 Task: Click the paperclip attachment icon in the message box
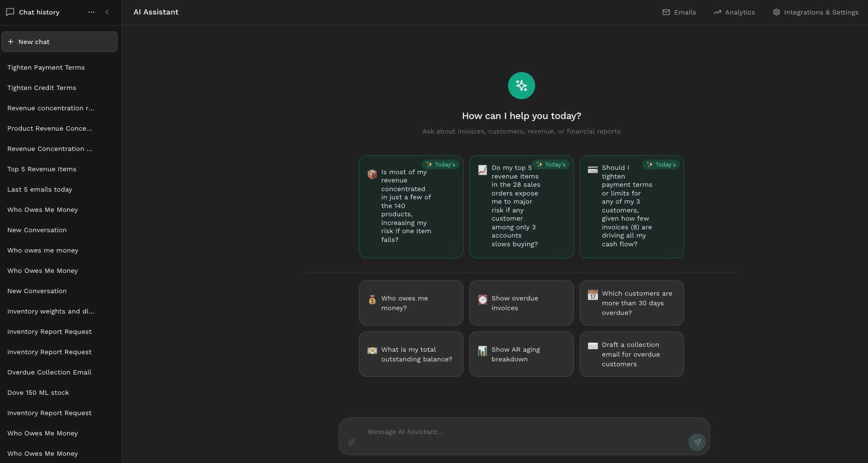352,442
